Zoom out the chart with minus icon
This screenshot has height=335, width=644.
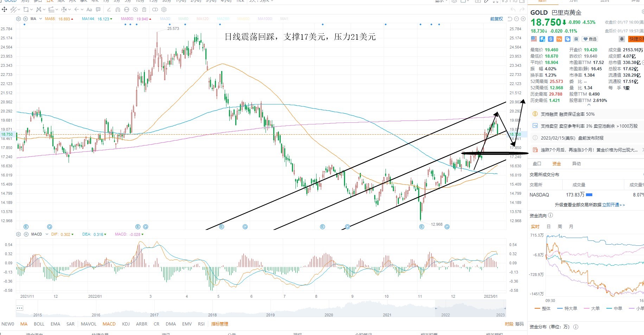click(516, 19)
